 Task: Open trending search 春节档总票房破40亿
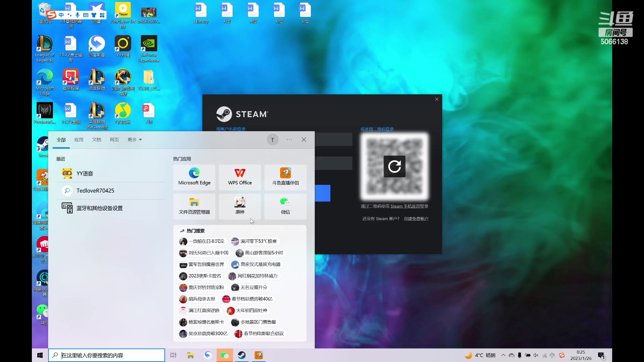(x=249, y=299)
